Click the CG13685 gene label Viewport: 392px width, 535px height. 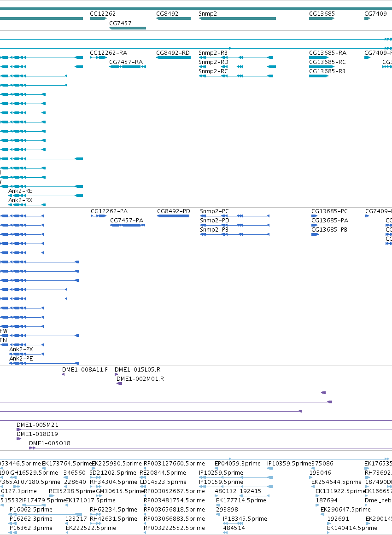click(x=322, y=14)
